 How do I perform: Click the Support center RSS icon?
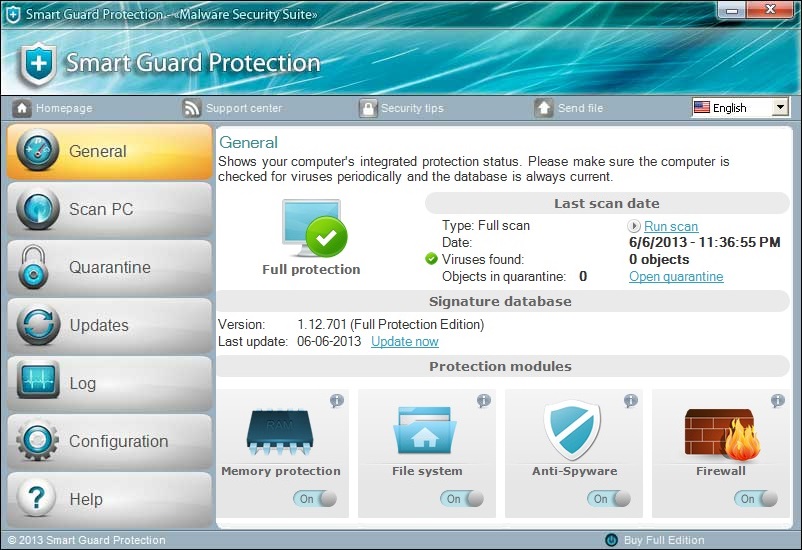click(192, 108)
